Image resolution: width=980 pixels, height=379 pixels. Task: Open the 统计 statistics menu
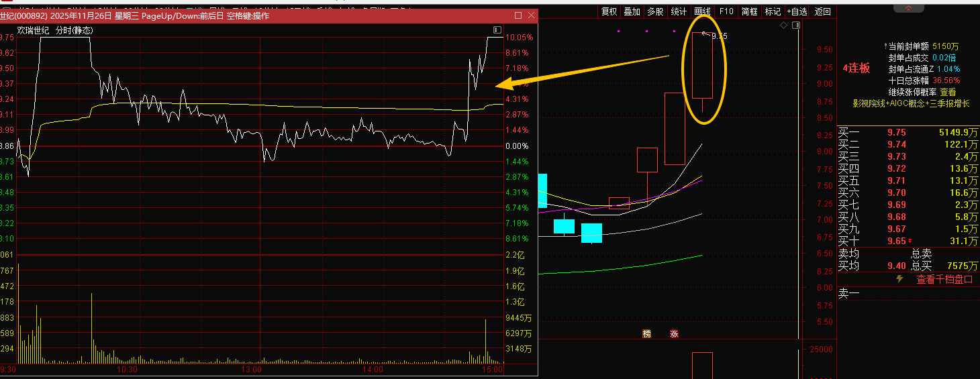click(x=679, y=11)
